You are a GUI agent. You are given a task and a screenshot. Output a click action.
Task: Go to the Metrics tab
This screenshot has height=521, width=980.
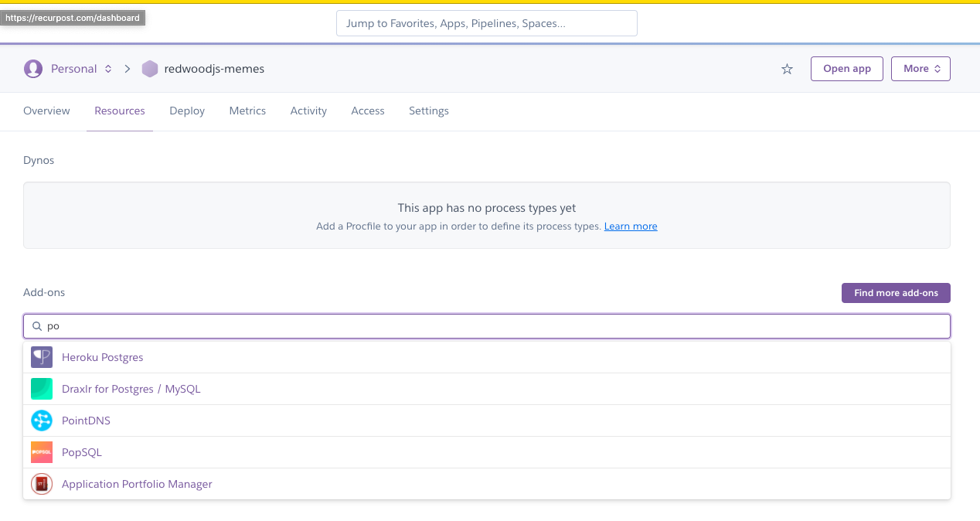247,111
